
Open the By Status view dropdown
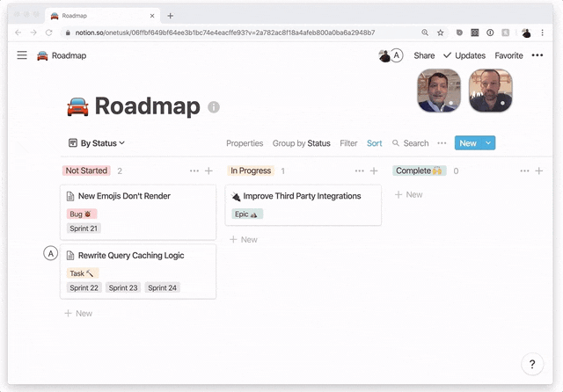97,143
